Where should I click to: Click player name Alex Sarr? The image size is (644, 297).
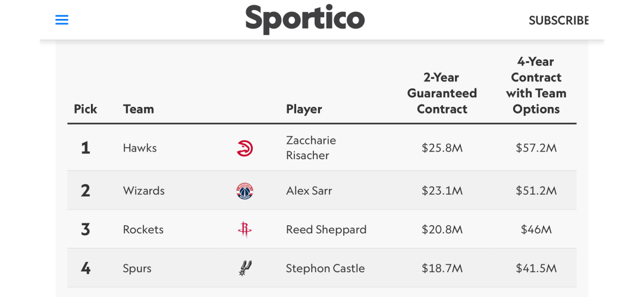(309, 191)
